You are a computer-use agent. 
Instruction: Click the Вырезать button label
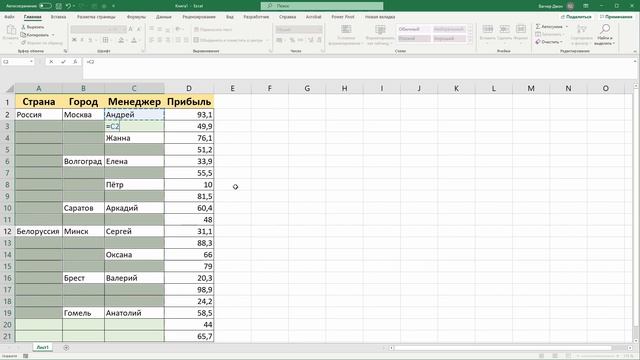click(x=36, y=27)
